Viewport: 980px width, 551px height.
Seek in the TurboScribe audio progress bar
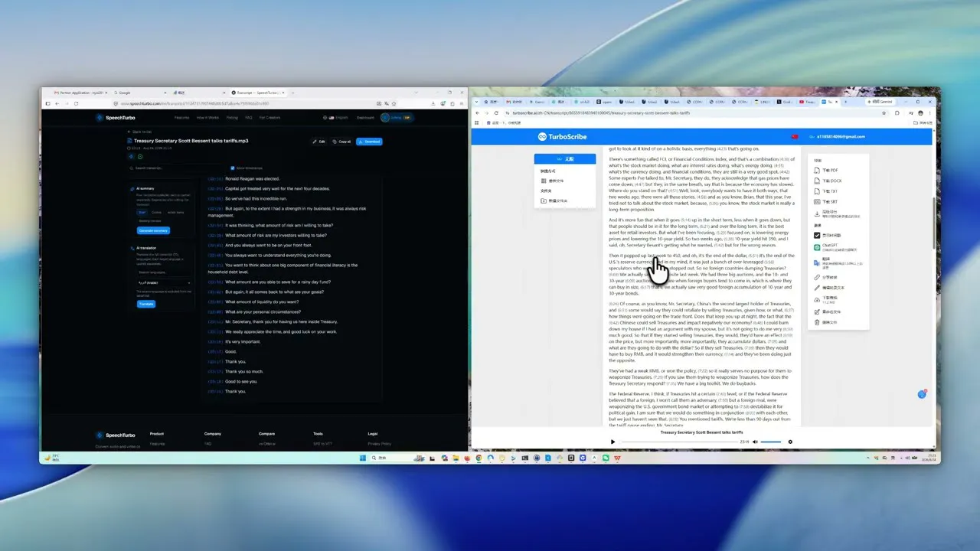680,442
